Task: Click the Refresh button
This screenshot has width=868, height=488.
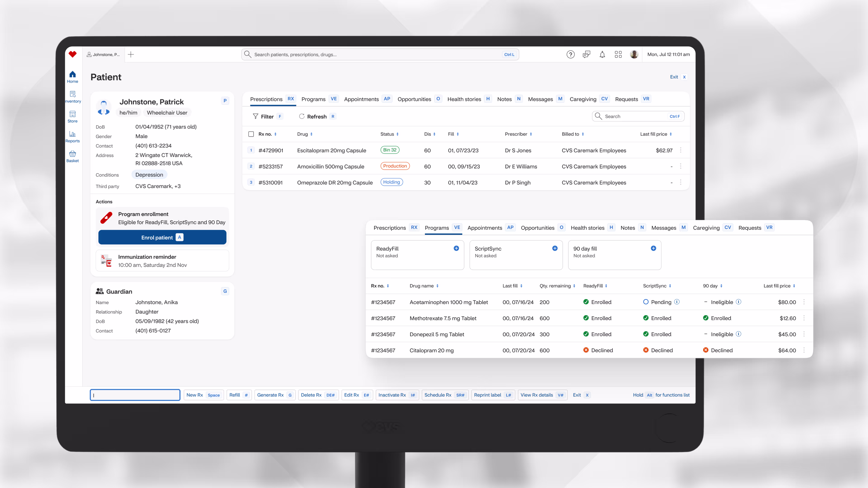Action: pyautogui.click(x=313, y=117)
